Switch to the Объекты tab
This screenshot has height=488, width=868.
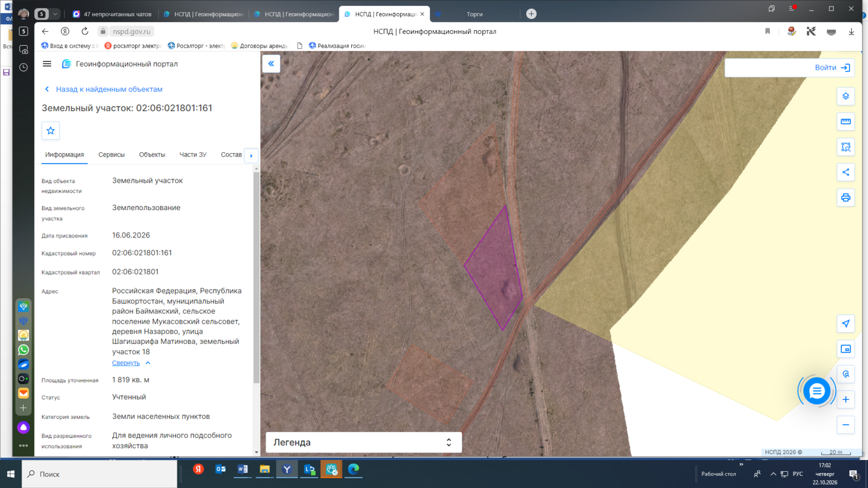(152, 155)
